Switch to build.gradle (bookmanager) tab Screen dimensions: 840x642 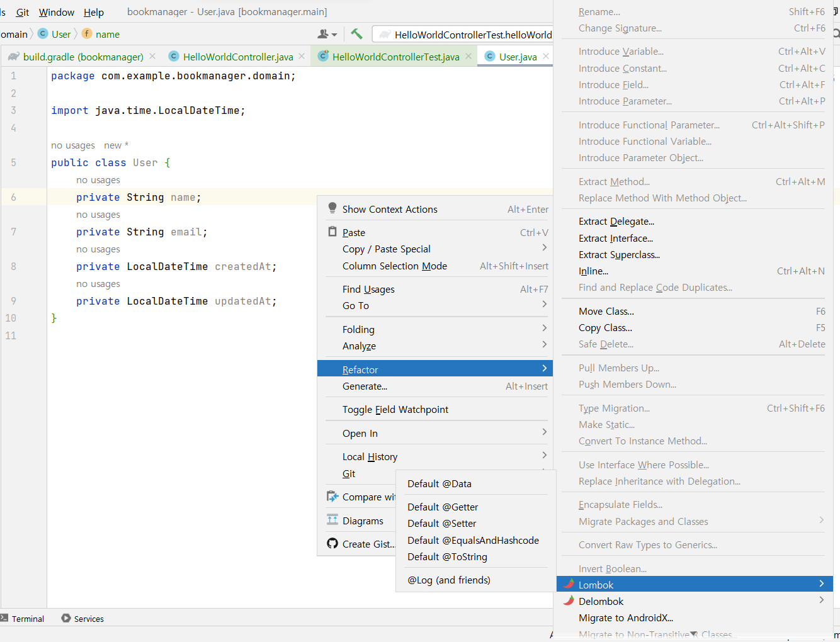(x=83, y=57)
